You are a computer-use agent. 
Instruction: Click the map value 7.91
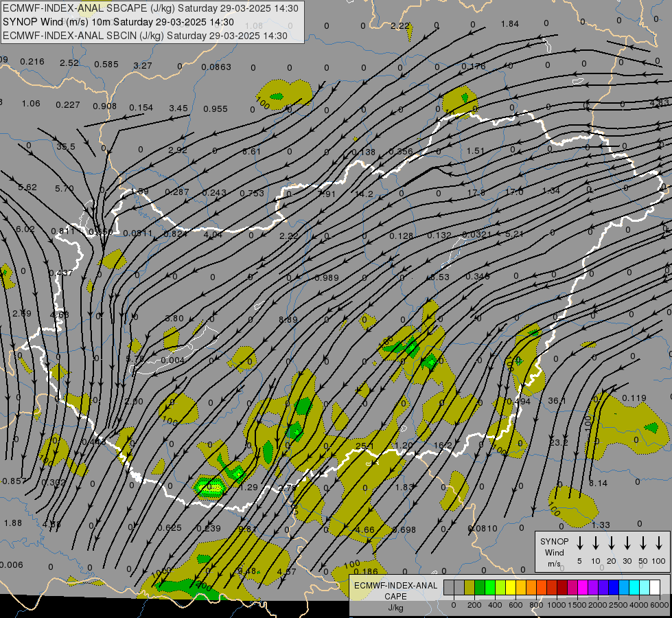pyautogui.click(x=327, y=194)
